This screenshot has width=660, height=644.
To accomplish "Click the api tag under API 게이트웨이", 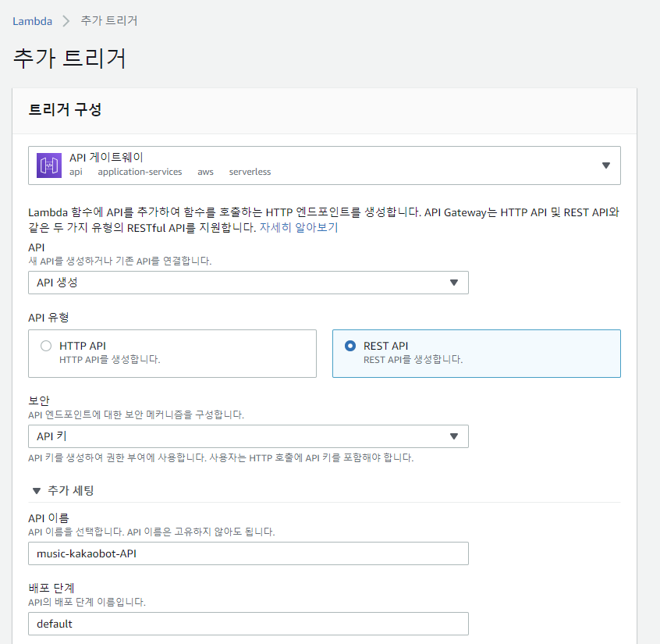I will (x=76, y=172).
